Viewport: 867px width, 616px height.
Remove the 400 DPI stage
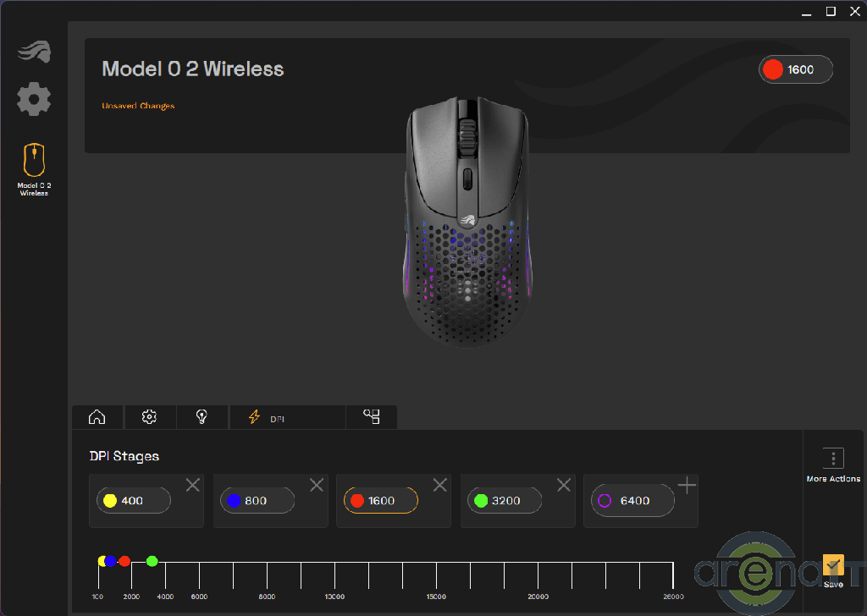(x=193, y=485)
